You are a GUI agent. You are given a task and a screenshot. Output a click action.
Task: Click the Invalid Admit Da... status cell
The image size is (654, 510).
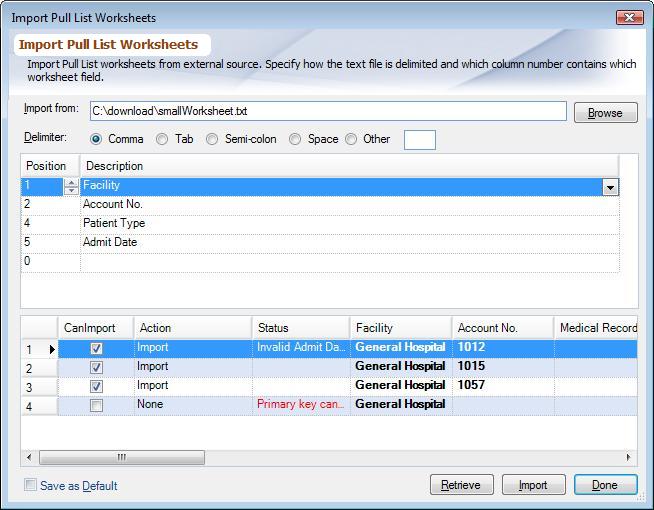point(301,347)
